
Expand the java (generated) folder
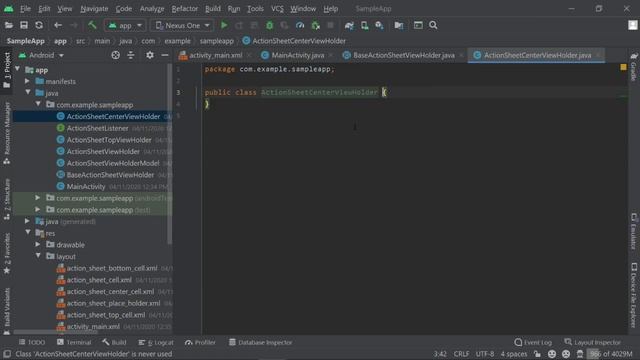coord(27,221)
